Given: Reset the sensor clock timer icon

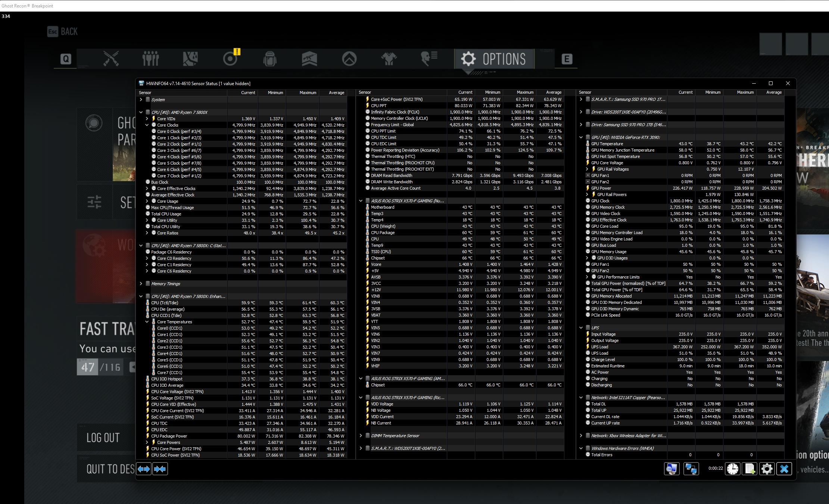Looking at the screenshot, I should tap(732, 469).
